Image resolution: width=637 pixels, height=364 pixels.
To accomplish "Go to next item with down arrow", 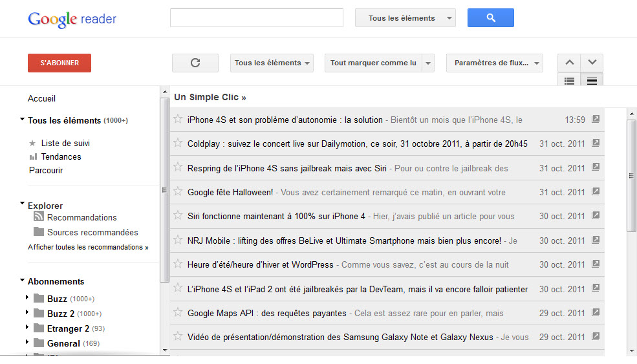I will (x=592, y=63).
